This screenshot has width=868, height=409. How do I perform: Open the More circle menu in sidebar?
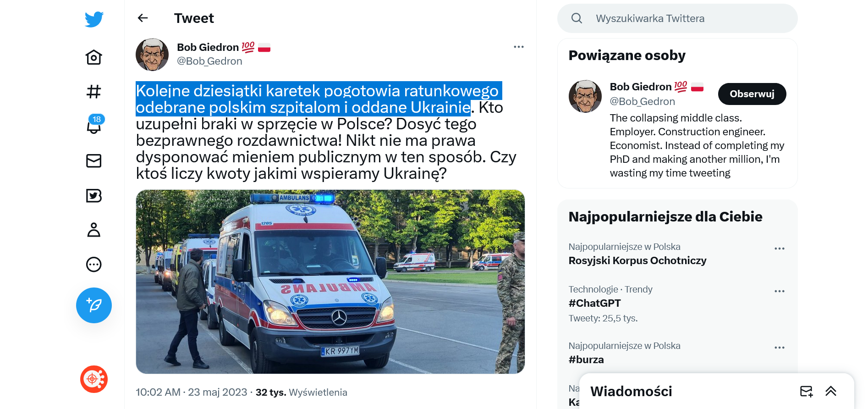(94, 265)
